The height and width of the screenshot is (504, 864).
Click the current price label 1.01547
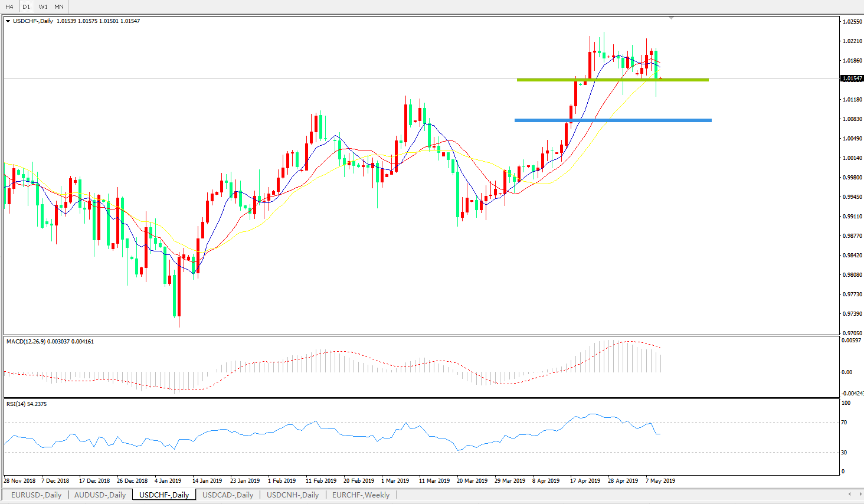852,78
